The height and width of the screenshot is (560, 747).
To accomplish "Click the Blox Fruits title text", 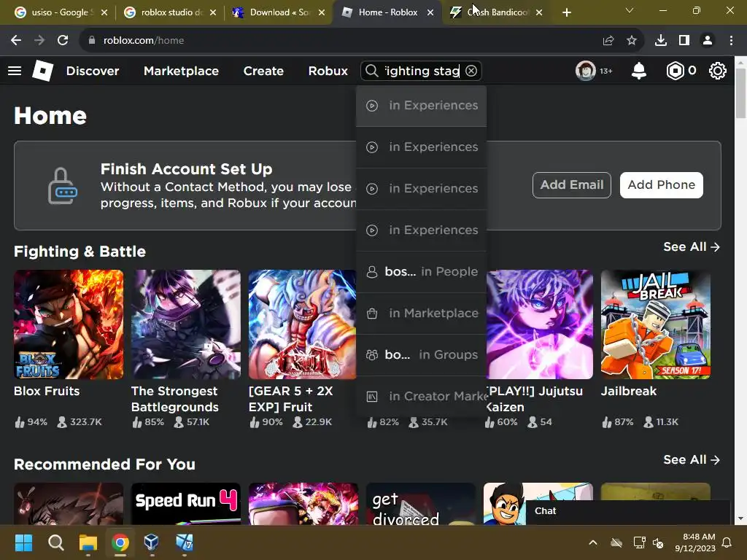I will coord(47,391).
